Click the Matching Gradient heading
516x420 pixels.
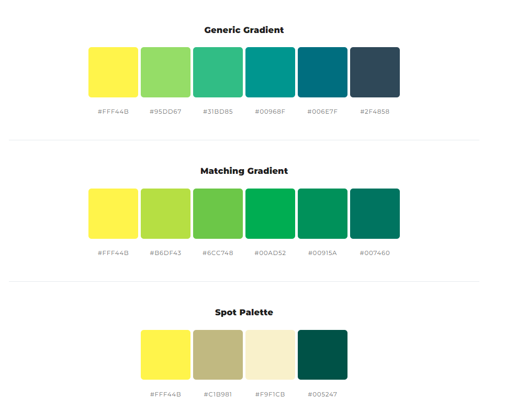[244, 171]
